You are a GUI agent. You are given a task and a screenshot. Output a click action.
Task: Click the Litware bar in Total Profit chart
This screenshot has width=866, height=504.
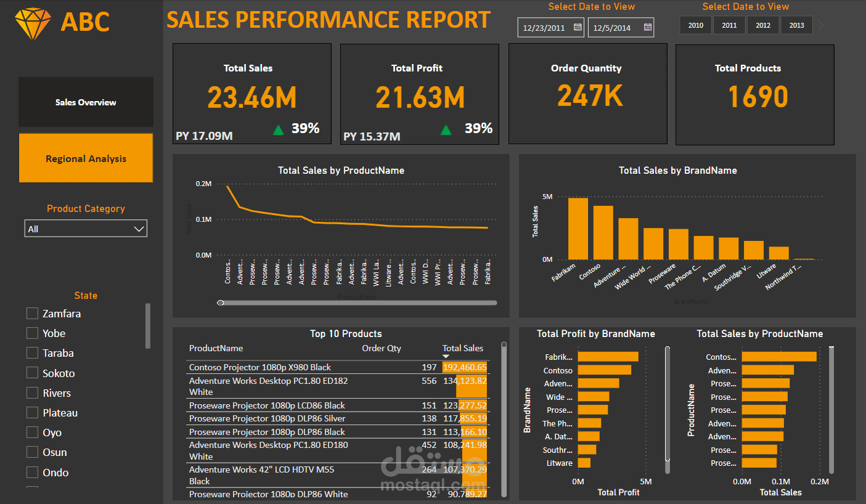pyautogui.click(x=584, y=463)
